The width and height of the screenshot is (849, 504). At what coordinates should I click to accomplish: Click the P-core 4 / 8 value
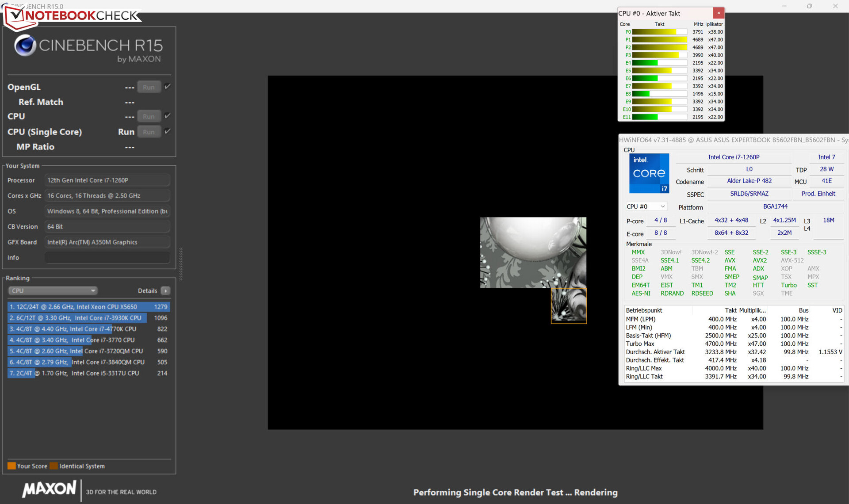[661, 220]
